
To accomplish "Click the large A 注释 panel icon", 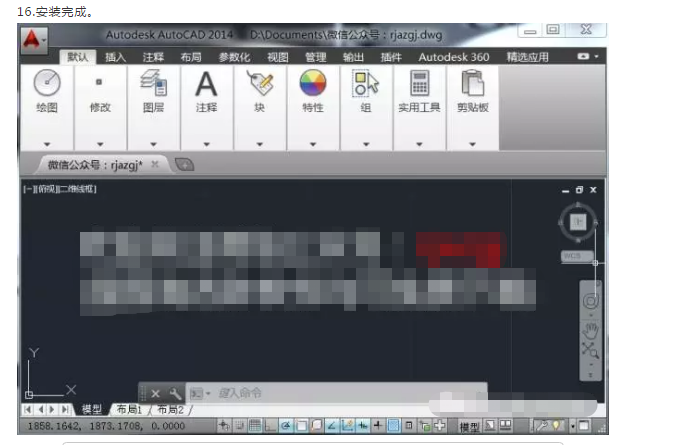I will click(x=206, y=83).
